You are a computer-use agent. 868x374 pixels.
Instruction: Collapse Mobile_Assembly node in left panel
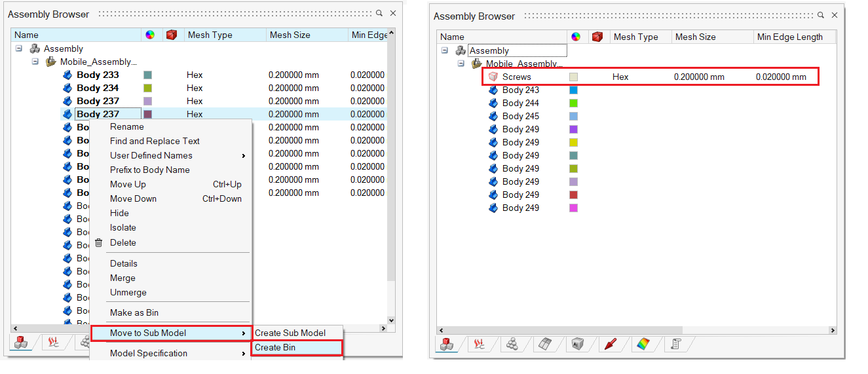click(x=35, y=62)
